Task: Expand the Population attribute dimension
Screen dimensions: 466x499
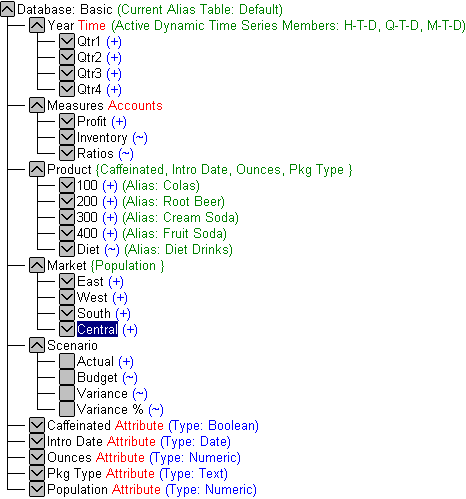Action: pyautogui.click(x=37, y=489)
